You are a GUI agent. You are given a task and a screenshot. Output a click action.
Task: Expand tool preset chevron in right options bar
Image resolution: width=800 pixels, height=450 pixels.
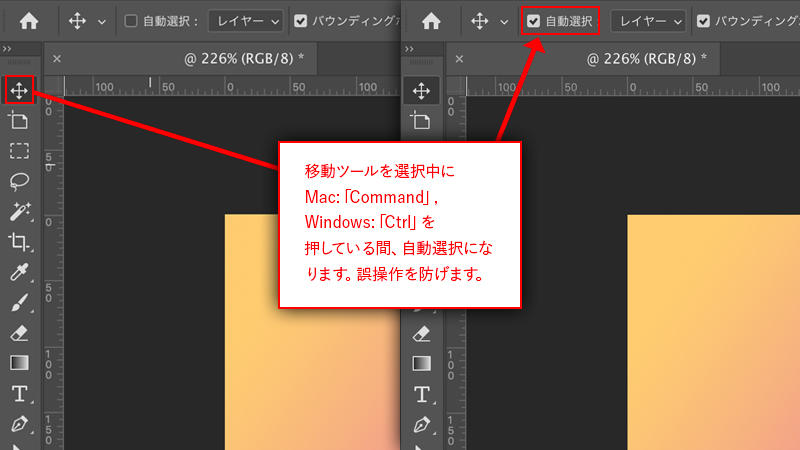pos(504,22)
